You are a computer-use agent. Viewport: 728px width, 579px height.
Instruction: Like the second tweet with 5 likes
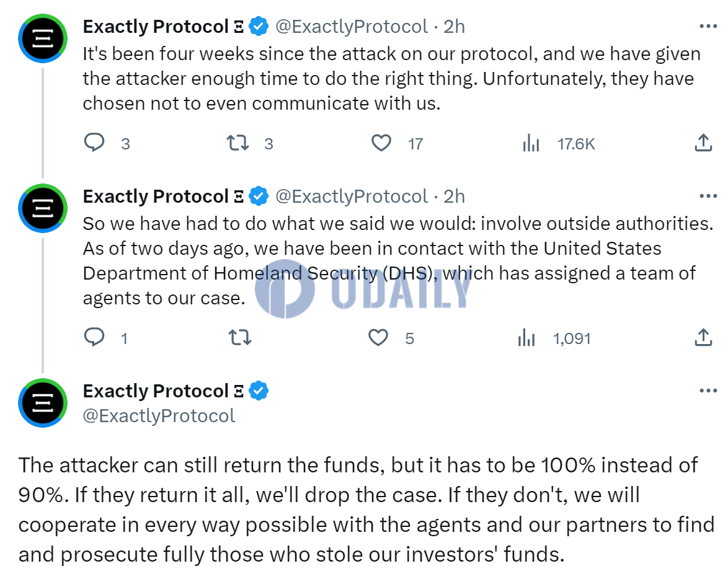point(378,338)
